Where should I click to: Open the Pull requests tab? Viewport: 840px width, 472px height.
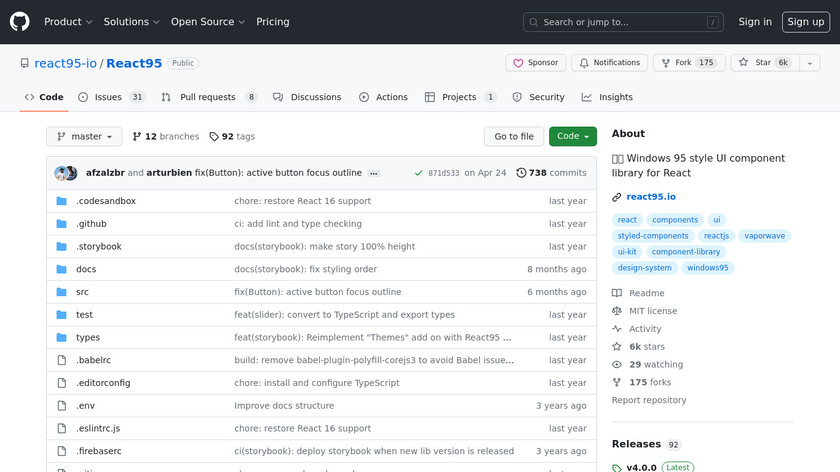click(x=208, y=97)
